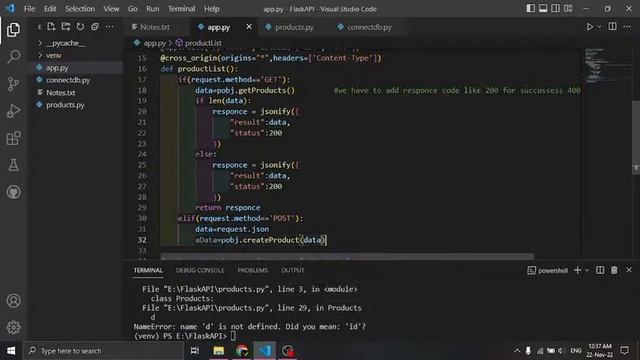The height and width of the screenshot is (360, 640).
Task: Switch to the OUTPUT panel tab
Action: click(293, 270)
